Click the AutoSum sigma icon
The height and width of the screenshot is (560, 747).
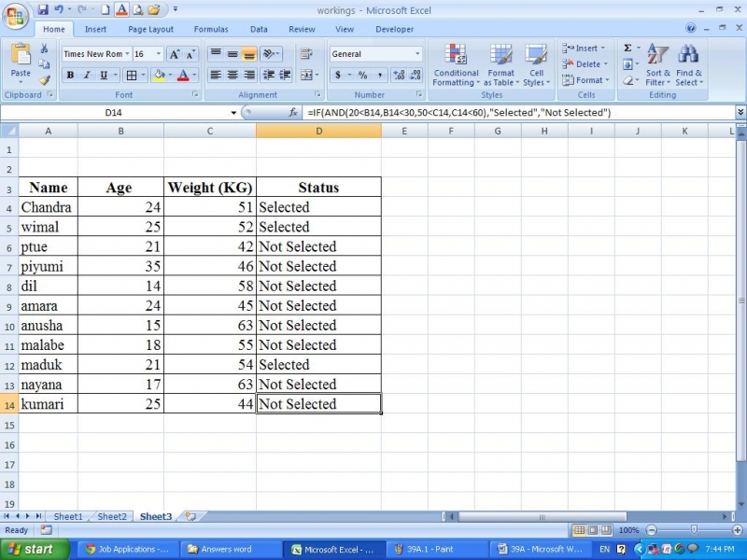[x=627, y=49]
